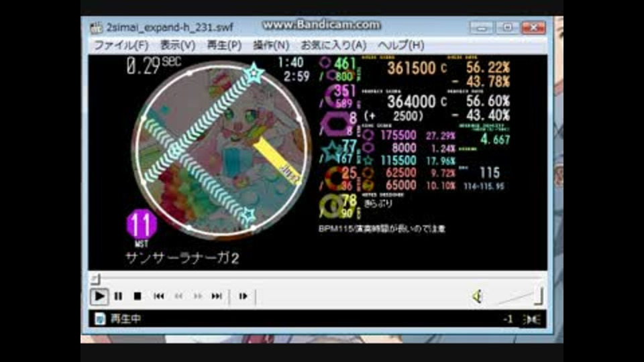Skip to the next track
Screen dimensions: 644x362
point(217,296)
